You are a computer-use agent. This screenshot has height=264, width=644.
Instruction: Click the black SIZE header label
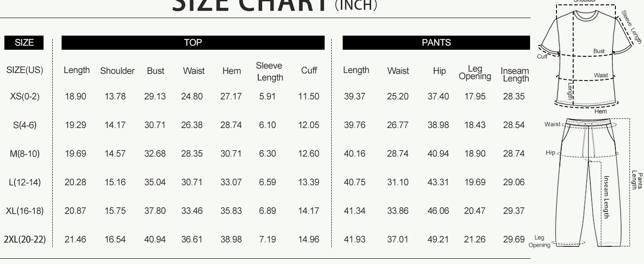[x=24, y=43]
